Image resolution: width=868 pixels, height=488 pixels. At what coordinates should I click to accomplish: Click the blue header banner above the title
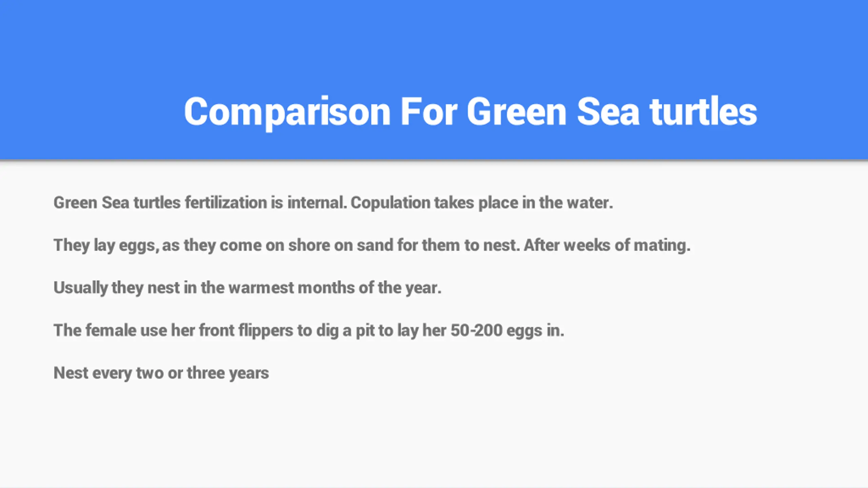[x=434, y=41]
